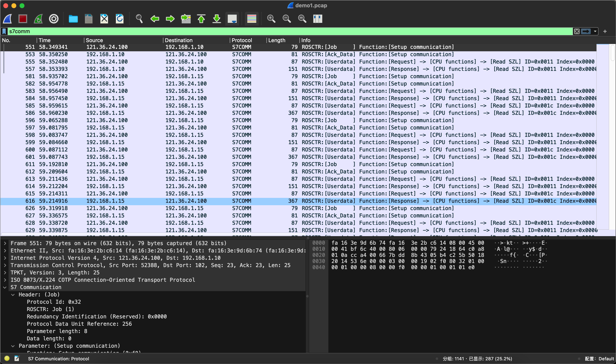
Task: Expand the TPKT layer
Action: (x=5, y=273)
